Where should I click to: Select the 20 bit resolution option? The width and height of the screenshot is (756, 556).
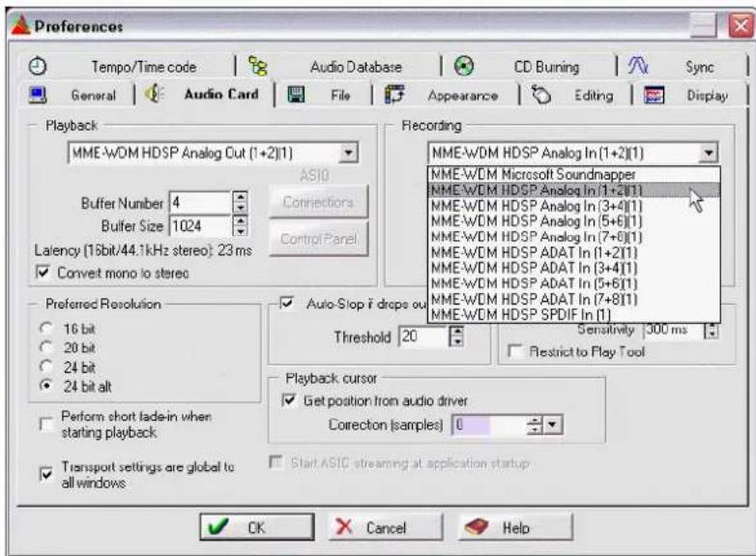45,347
